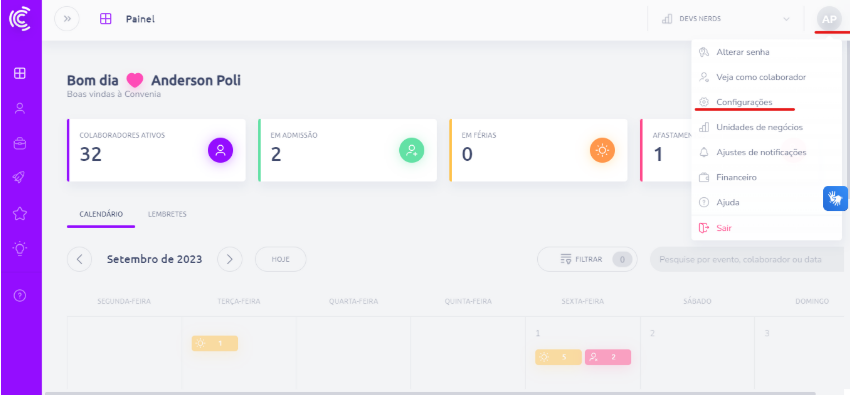Viewport: 850px width, 395px height.
Task: Select the star icon in sidebar
Action: pyautogui.click(x=20, y=213)
